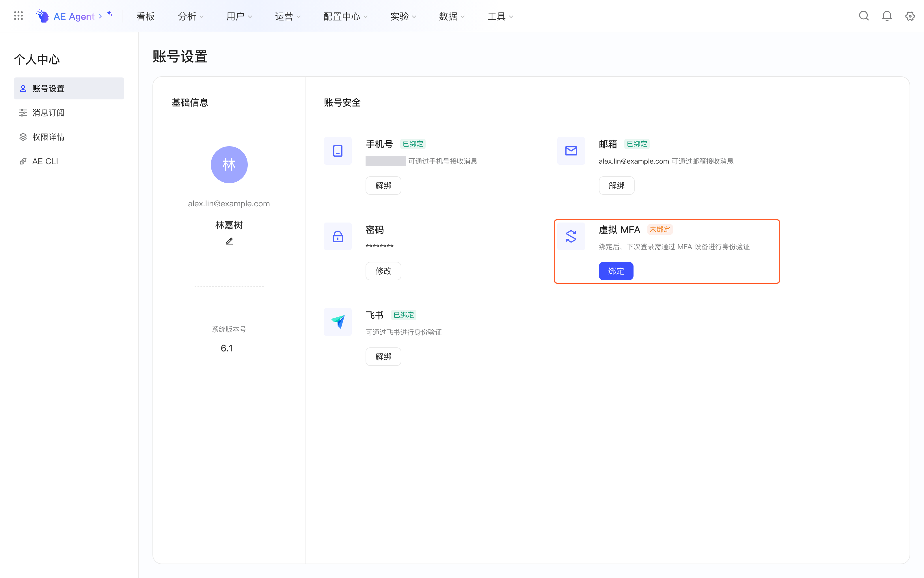The width and height of the screenshot is (924, 578).
Task: Click the envelope icon beside 邮箱
Action: click(x=571, y=151)
